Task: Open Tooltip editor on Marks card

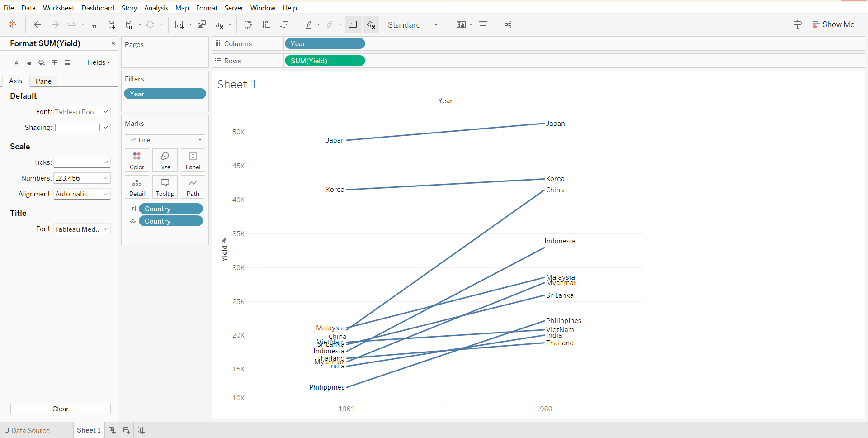Action: tap(165, 187)
